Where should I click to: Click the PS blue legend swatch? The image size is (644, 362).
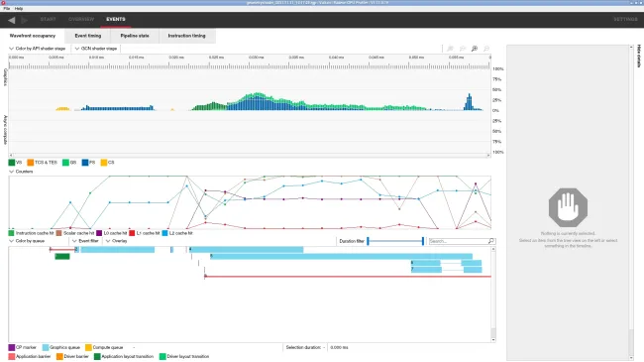click(x=85, y=163)
